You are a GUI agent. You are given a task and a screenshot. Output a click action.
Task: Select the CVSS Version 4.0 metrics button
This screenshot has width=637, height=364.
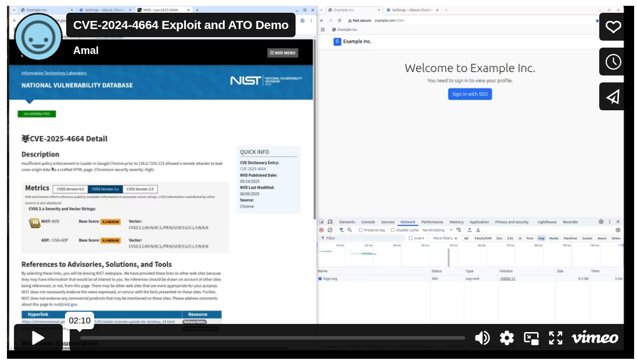70,189
